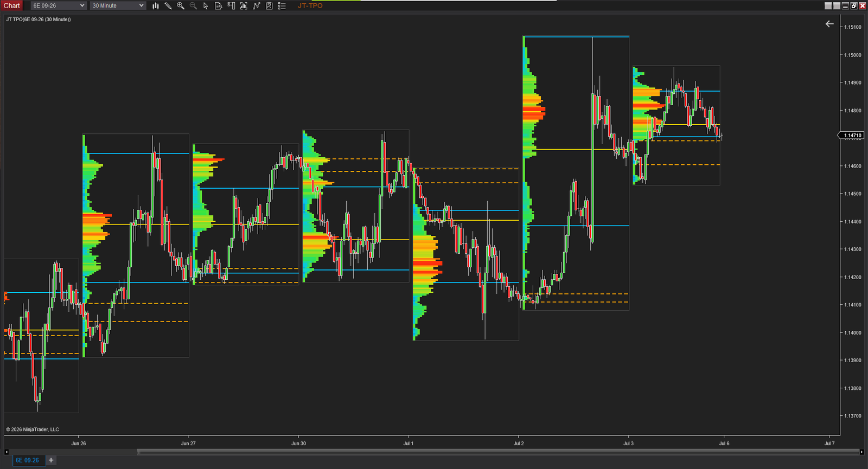Open the Strategies icon
The image size is (868, 469).
(x=269, y=5)
